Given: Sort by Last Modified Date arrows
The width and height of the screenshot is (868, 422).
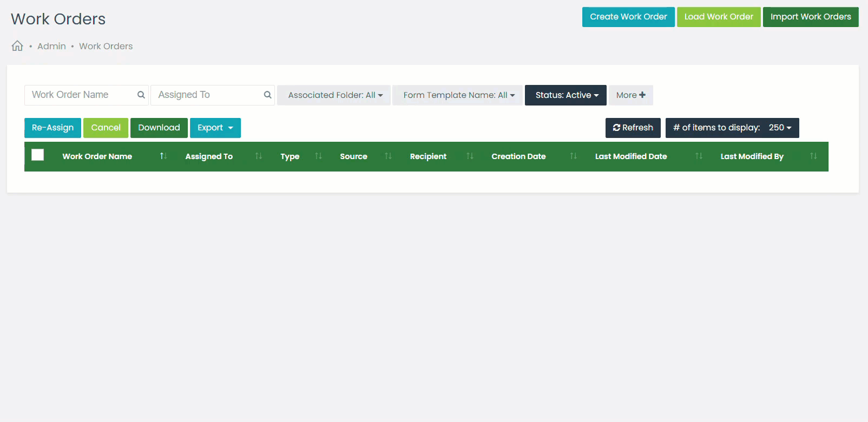Looking at the screenshot, I should (x=699, y=156).
